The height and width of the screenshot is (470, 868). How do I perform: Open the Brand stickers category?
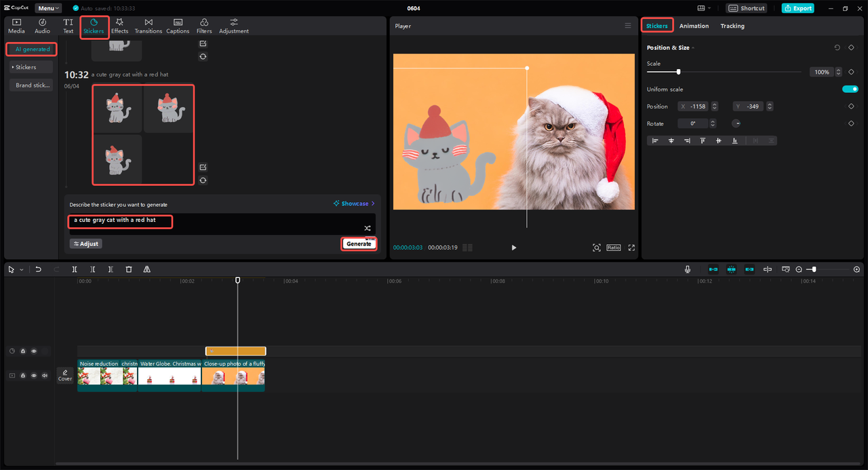pyautogui.click(x=31, y=85)
